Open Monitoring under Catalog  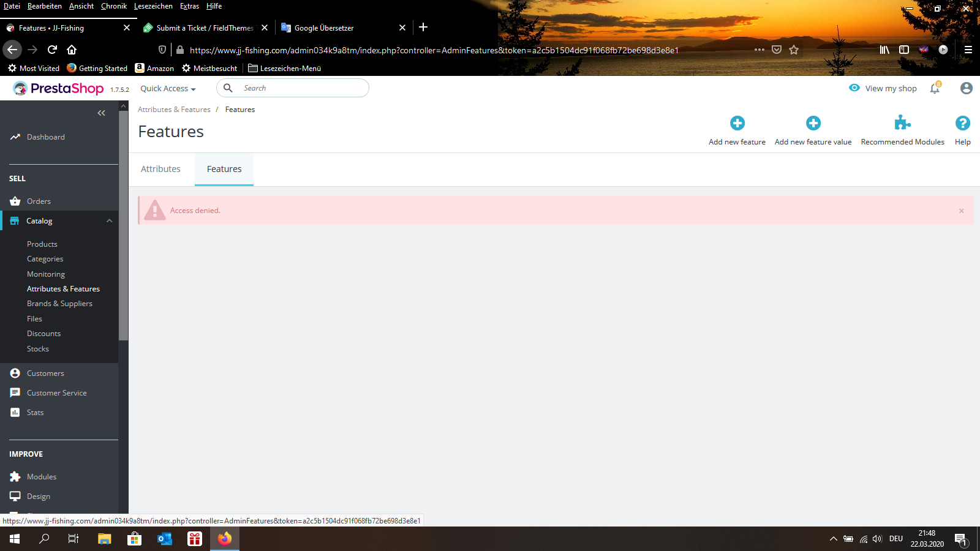pos(46,274)
